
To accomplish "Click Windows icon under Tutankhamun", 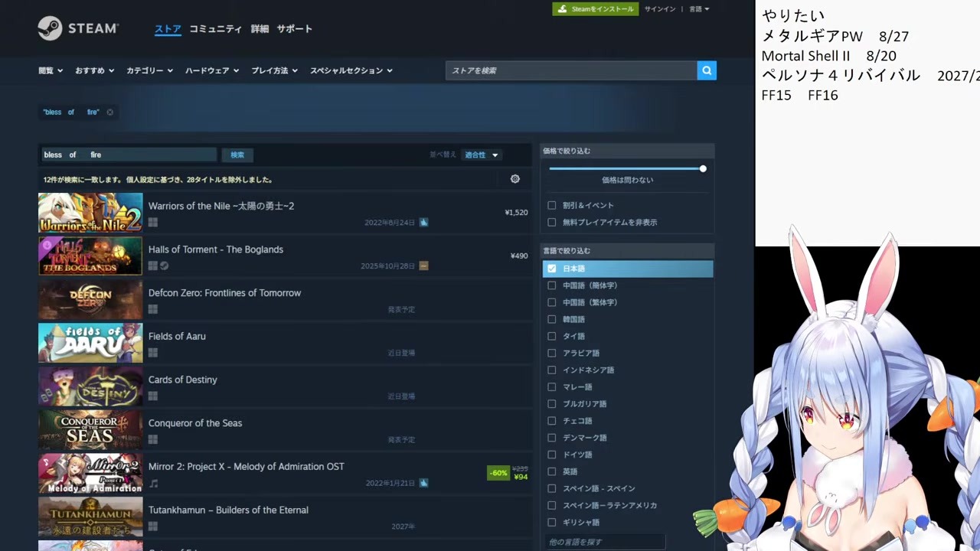I will [153, 527].
